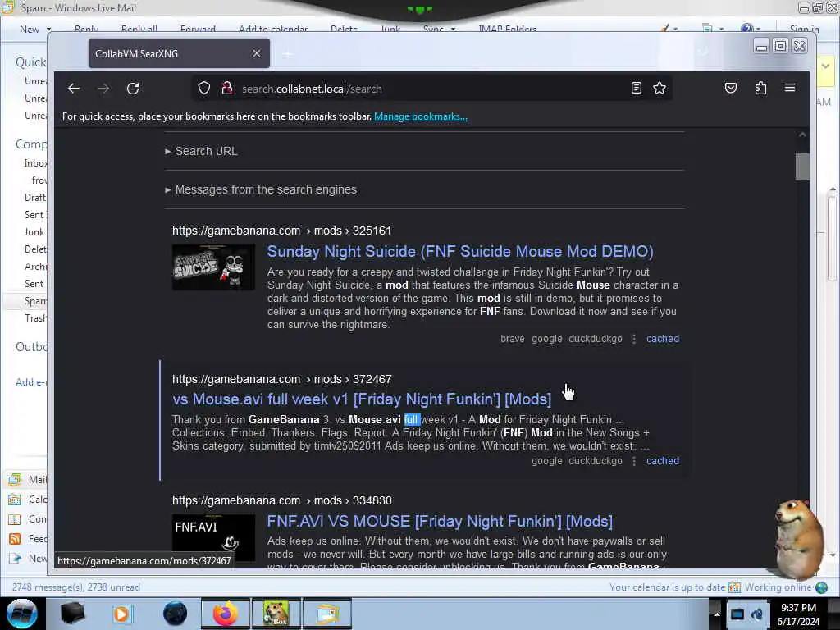Click Forward in Live Mail toolbar
Image resolution: width=840 pixels, height=630 pixels.
click(198, 29)
